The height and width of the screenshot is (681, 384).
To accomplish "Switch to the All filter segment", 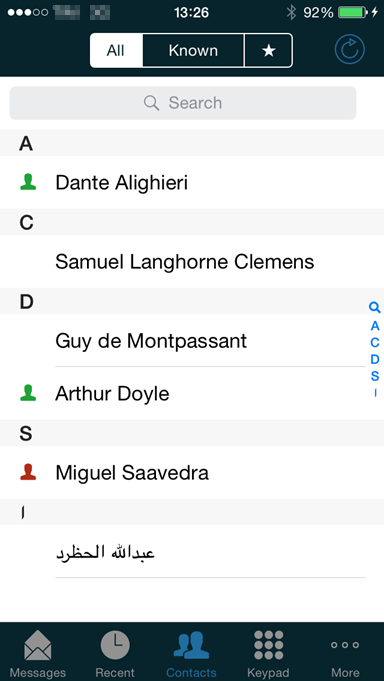I will pos(116,51).
